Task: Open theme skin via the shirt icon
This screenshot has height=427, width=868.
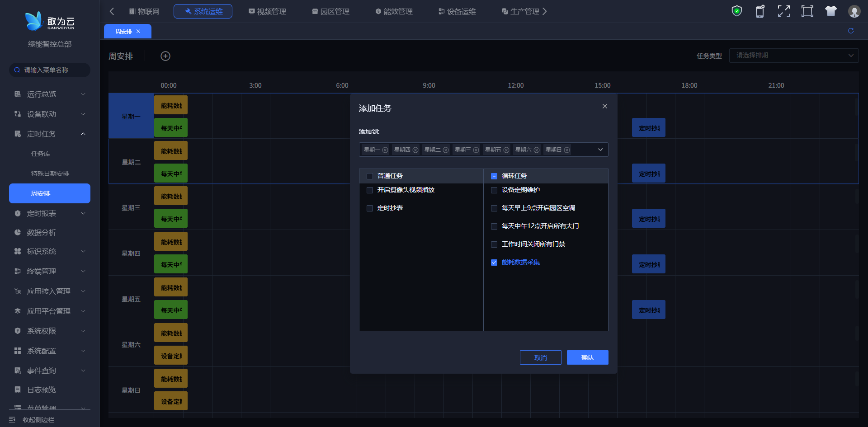Action: point(830,11)
